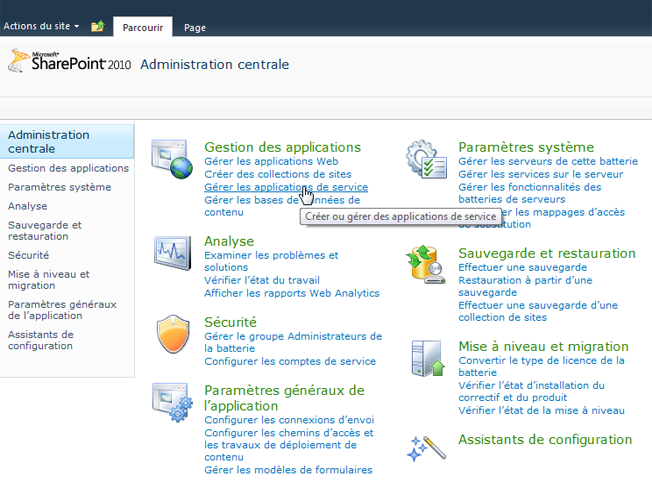Click the Paramètres système gear icon

point(426,160)
